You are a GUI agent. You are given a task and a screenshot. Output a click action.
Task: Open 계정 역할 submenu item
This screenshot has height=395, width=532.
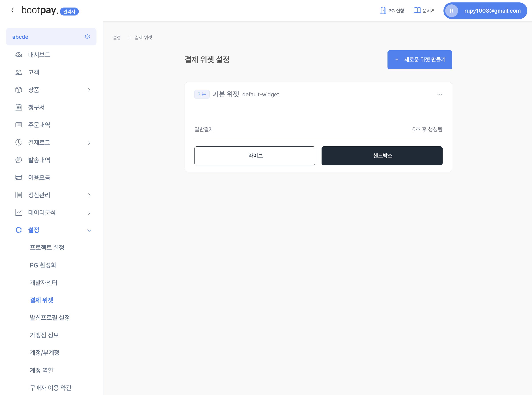(42, 370)
